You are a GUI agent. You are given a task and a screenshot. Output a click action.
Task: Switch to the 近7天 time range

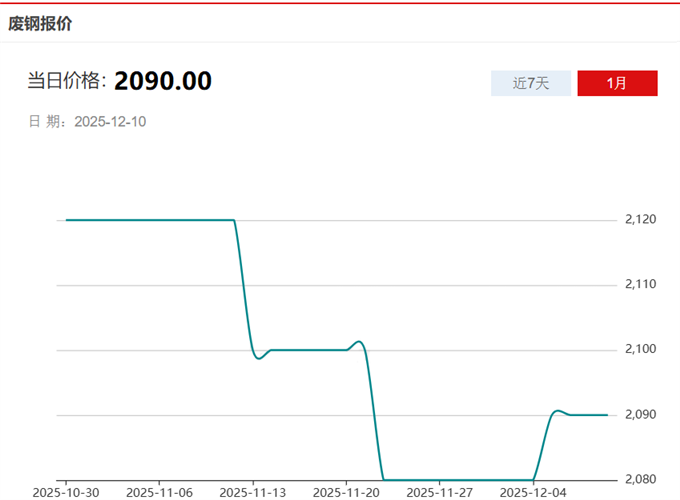[x=530, y=83]
